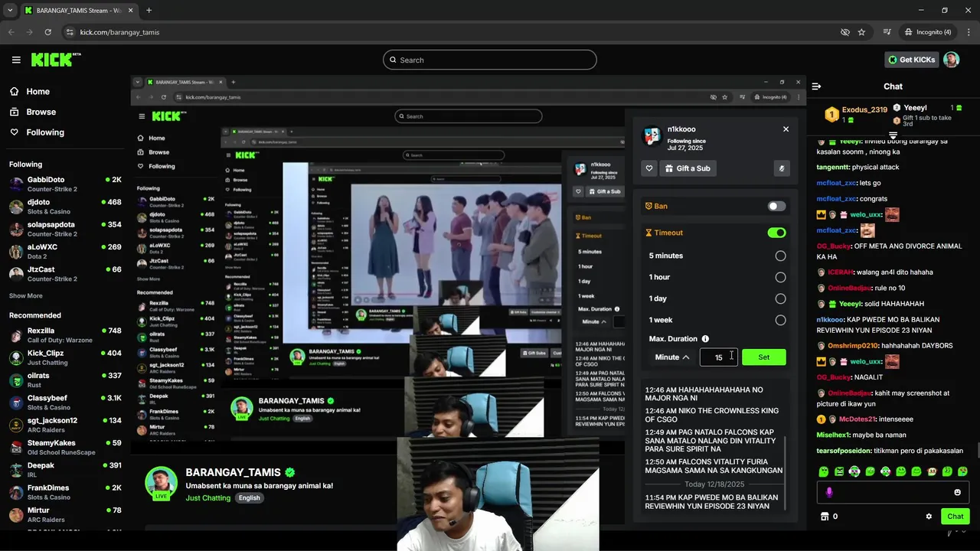Open chat settings gear icon
Screen dimensions: 980x551
(929, 517)
